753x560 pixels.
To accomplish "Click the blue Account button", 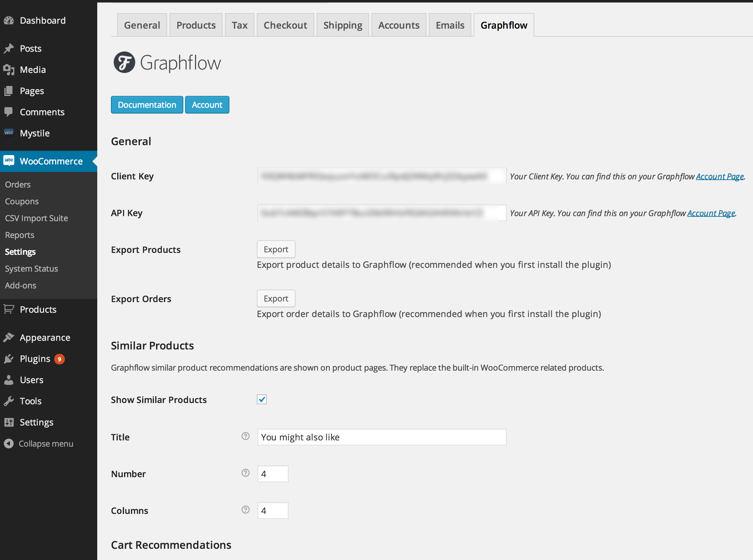I will pos(207,105).
